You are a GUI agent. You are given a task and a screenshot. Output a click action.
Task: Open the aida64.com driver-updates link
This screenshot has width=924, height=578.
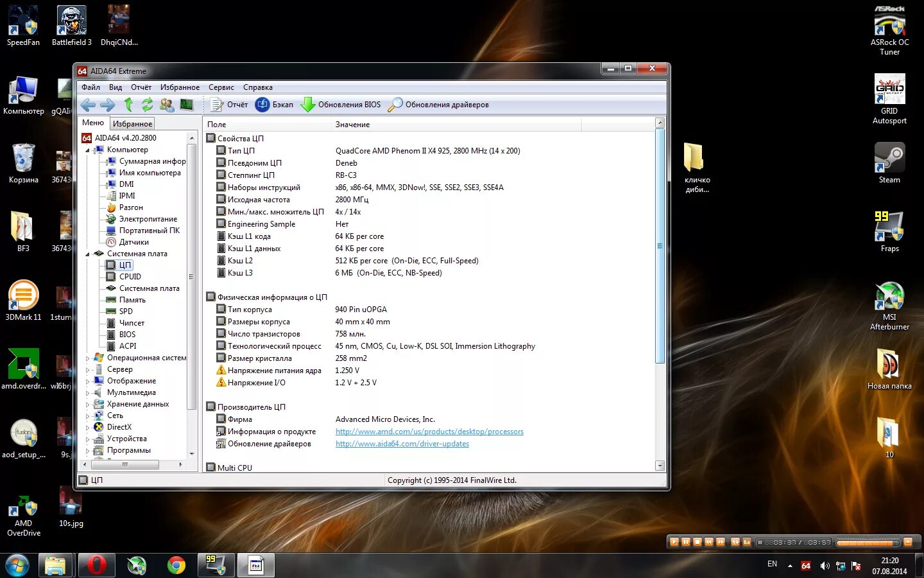click(402, 443)
